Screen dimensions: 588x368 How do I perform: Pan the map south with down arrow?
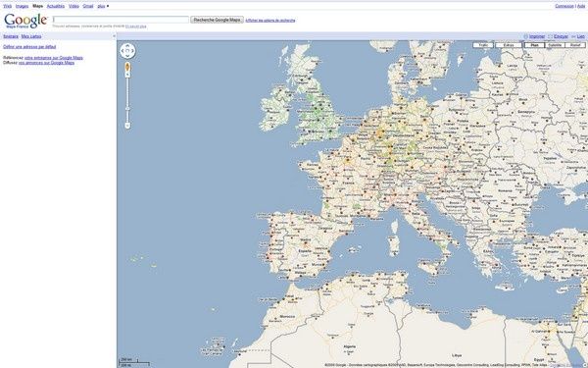(127, 56)
